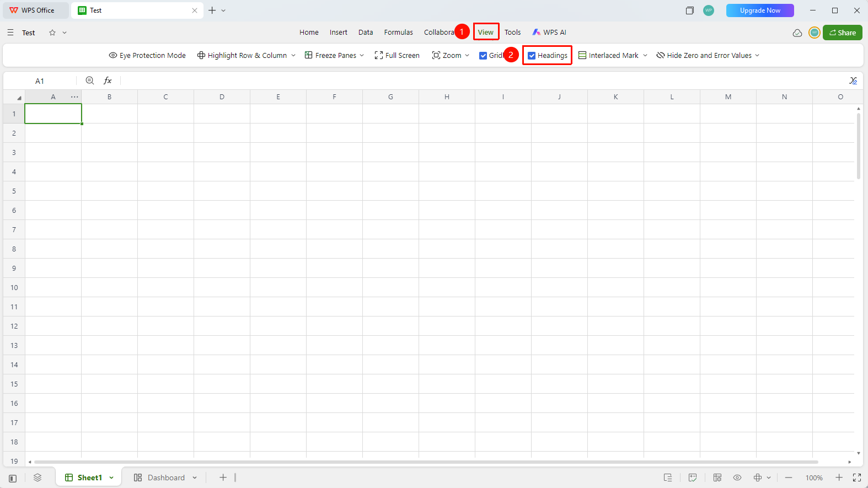Enable Eye Protection Mode
Screen dimensions: 868x488
(x=147, y=56)
